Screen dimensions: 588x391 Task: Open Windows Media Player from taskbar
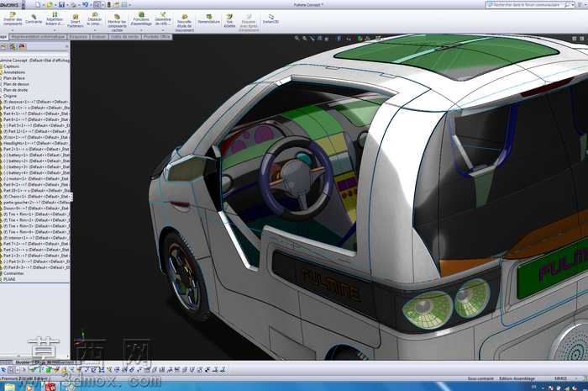click(29, 387)
